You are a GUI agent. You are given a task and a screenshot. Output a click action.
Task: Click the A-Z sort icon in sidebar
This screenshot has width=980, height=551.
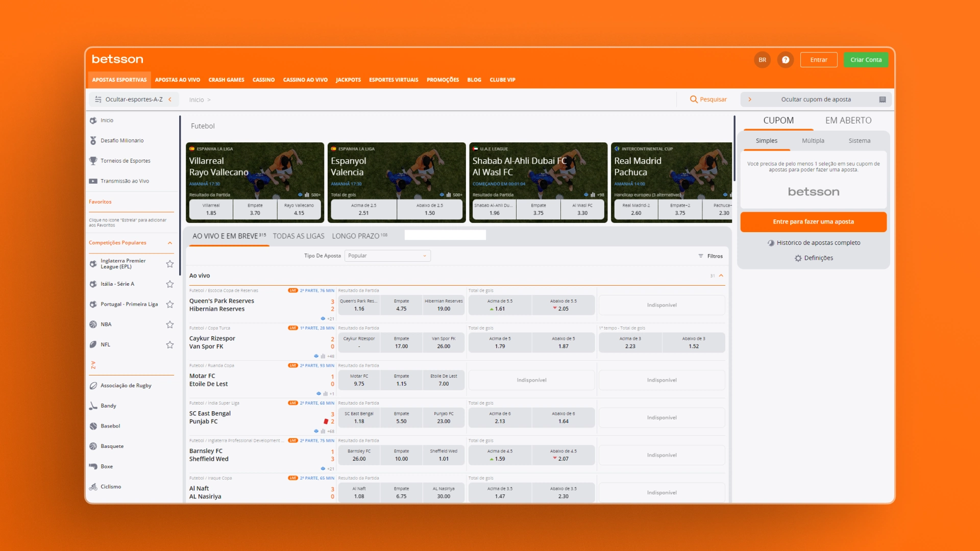93,365
